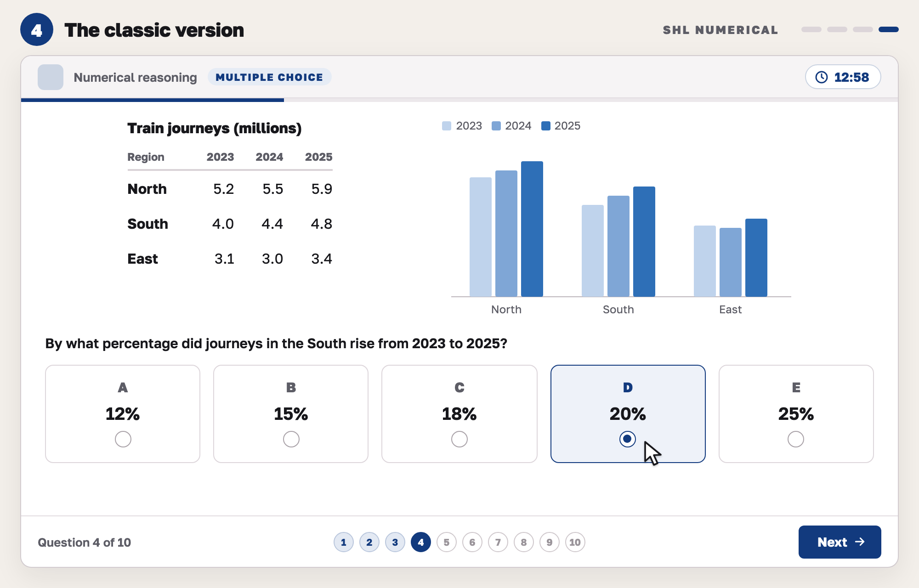This screenshot has width=919, height=588.
Task: Click the East 2024 bar in chart
Action: (730, 262)
